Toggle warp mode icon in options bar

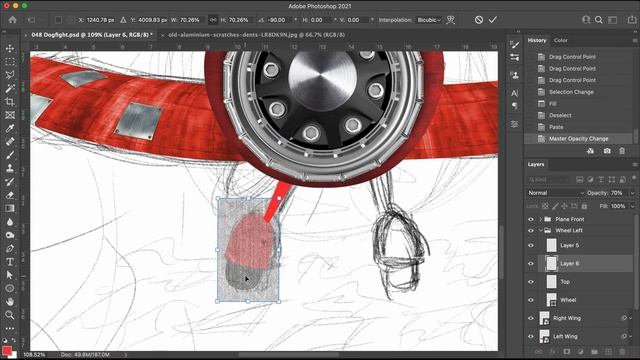[x=451, y=20]
